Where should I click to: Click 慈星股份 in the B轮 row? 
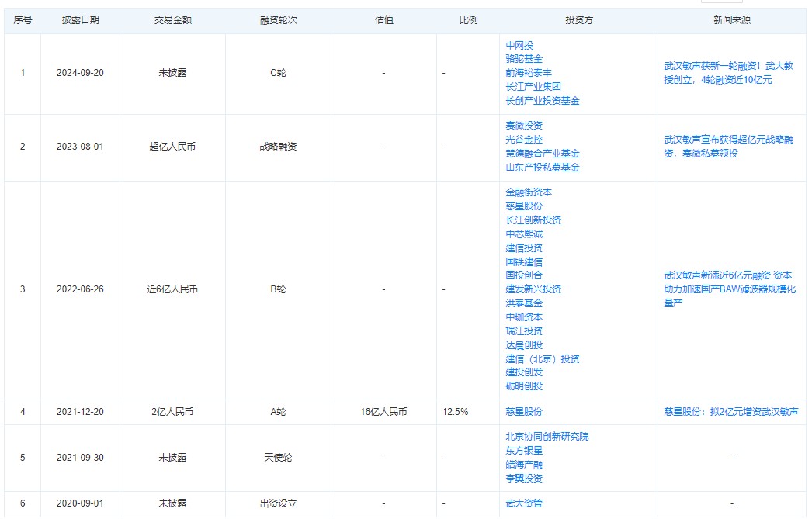tap(524, 206)
